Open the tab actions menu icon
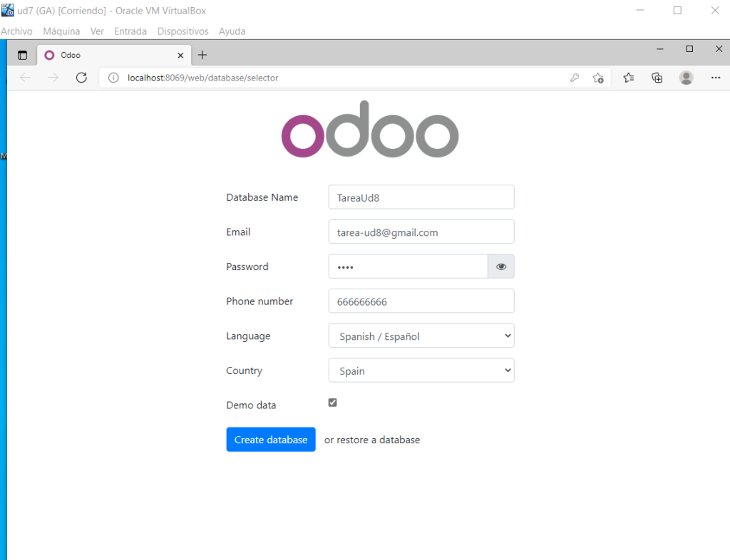This screenshot has height=560, width=730. point(22,55)
